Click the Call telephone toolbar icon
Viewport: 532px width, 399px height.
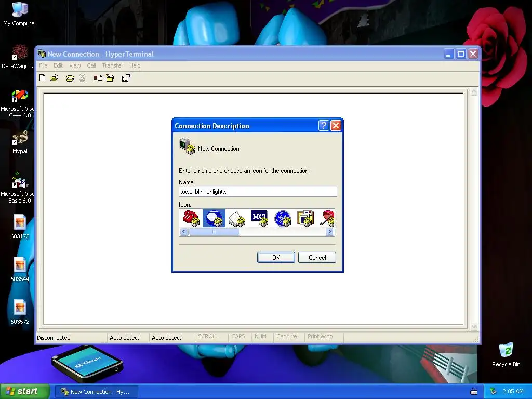click(70, 78)
